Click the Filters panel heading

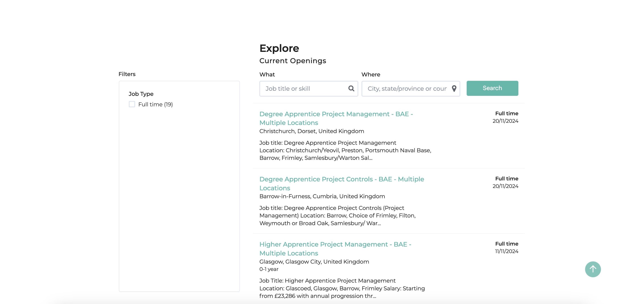(127, 74)
